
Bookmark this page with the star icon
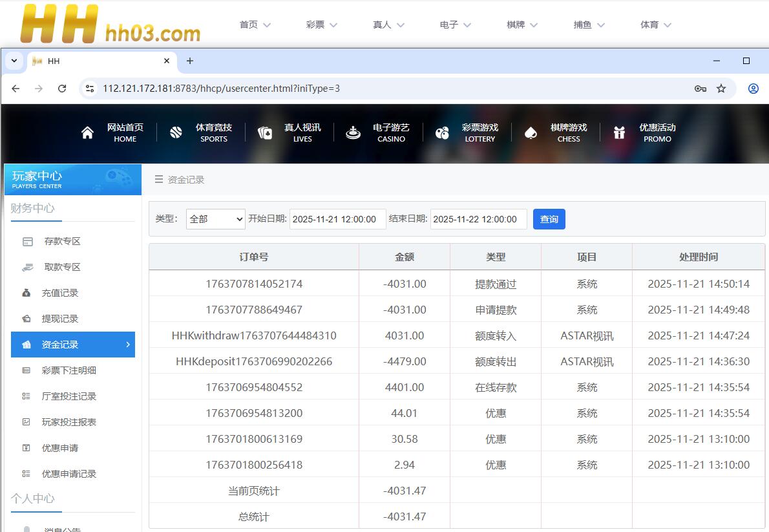[721, 89]
